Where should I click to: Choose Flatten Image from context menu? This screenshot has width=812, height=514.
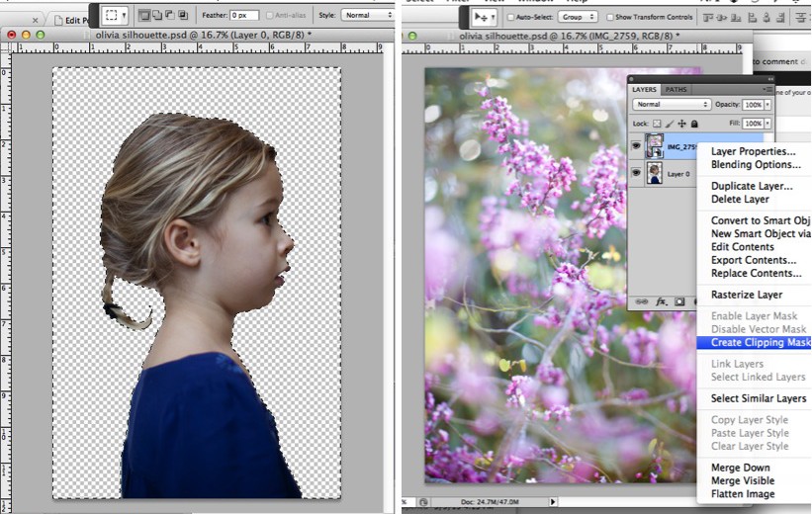click(x=743, y=494)
